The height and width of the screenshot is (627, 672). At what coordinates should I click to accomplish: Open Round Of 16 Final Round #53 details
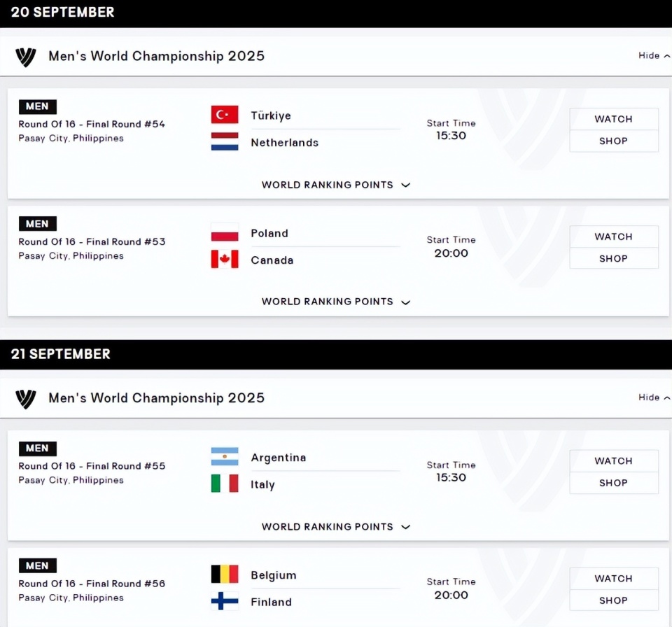pyautogui.click(x=92, y=242)
